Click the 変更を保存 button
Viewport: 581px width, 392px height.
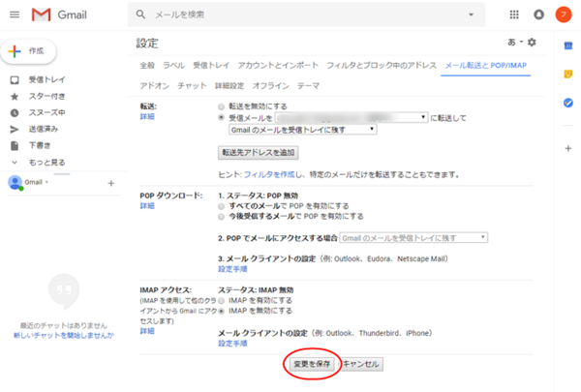pyautogui.click(x=312, y=364)
